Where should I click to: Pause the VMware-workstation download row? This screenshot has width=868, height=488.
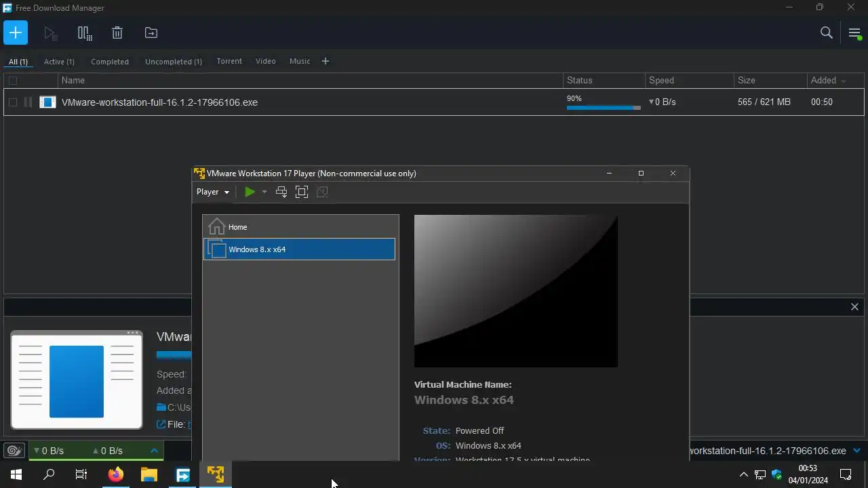(x=28, y=102)
